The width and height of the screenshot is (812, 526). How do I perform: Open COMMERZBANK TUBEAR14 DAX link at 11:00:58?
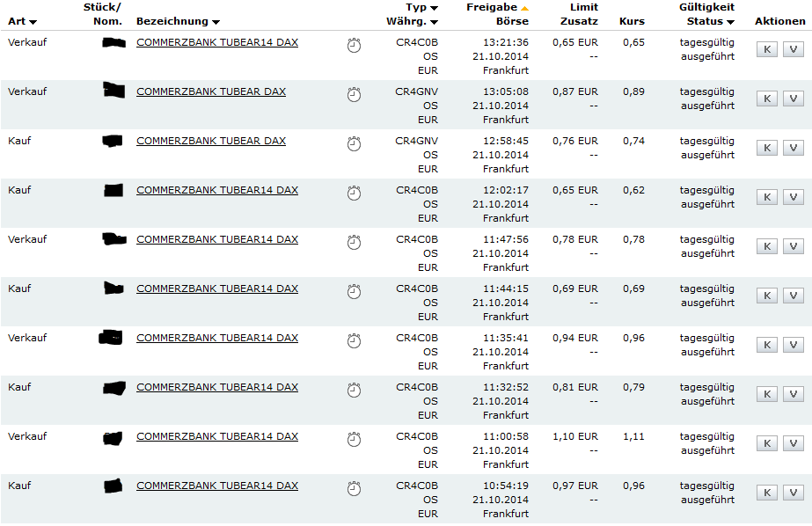coord(217,436)
